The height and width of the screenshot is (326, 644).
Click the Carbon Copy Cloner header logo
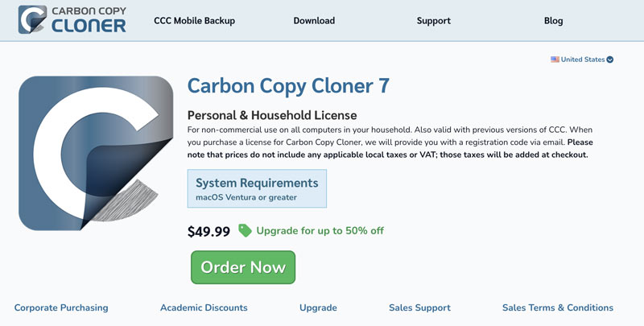click(x=72, y=21)
